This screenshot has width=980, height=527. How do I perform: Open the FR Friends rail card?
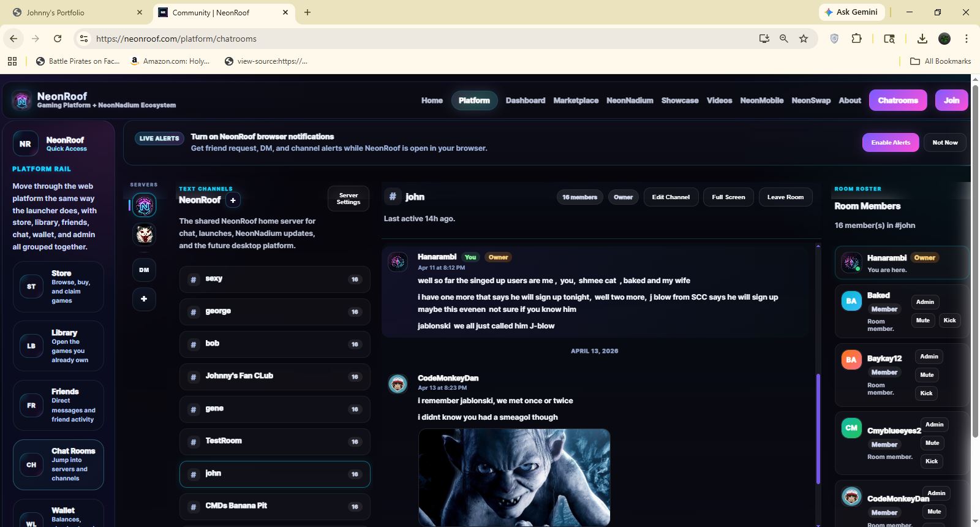click(x=58, y=405)
